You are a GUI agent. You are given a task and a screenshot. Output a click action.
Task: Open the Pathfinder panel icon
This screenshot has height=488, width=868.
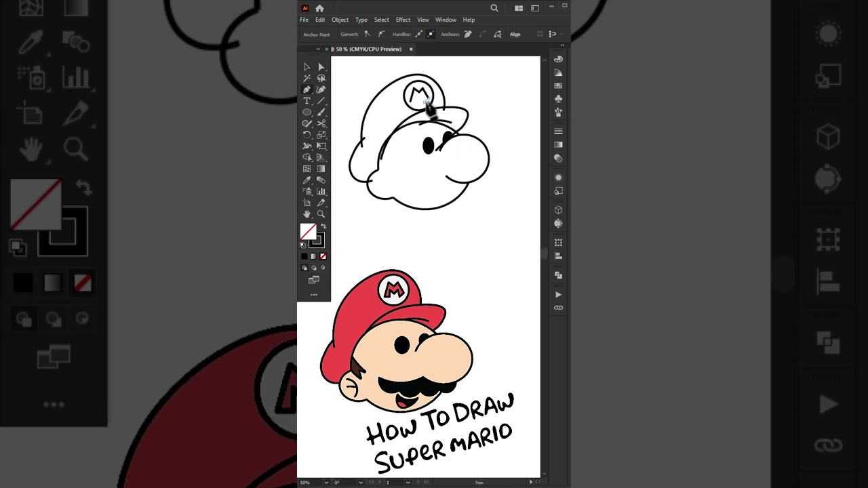coord(558,275)
